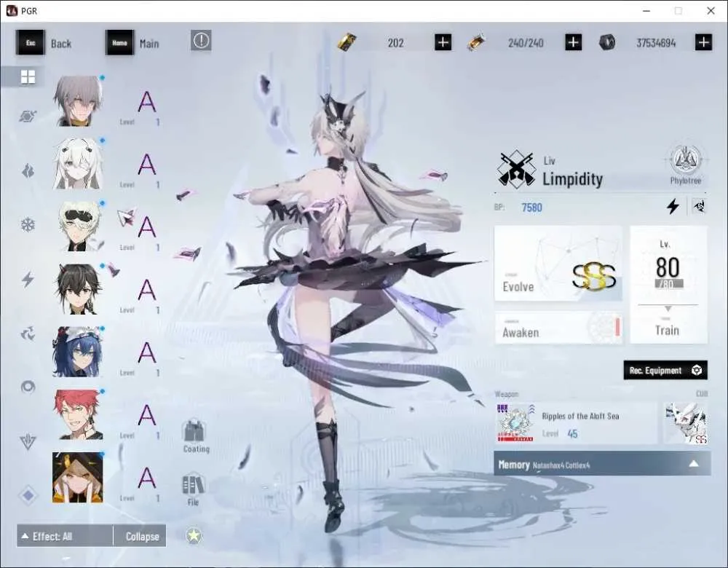Click the icon right of the BP lightning bolt
This screenshot has width=728, height=568.
click(698, 206)
